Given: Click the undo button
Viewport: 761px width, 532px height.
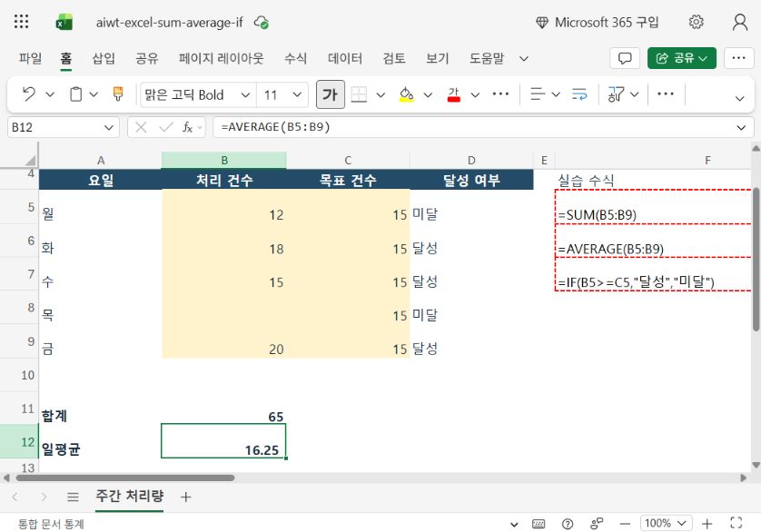Looking at the screenshot, I should 29,94.
